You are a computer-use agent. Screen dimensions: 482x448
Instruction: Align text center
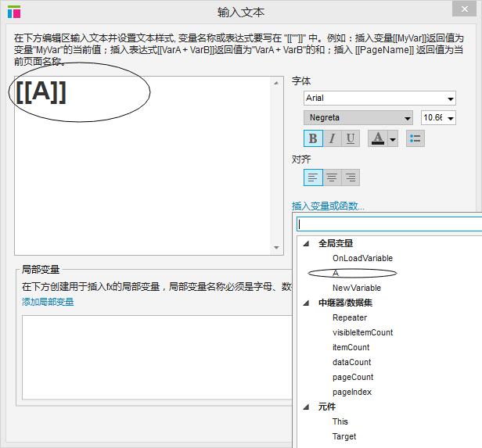[332, 177]
